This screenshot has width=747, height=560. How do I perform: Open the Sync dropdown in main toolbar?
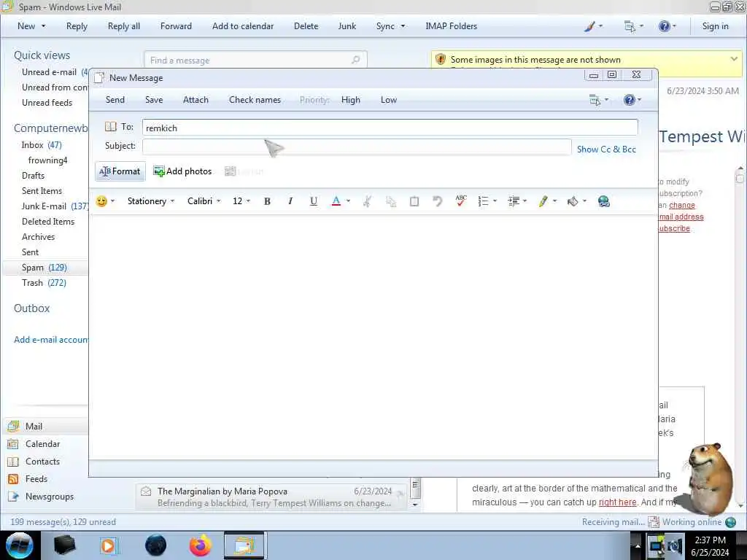click(391, 26)
